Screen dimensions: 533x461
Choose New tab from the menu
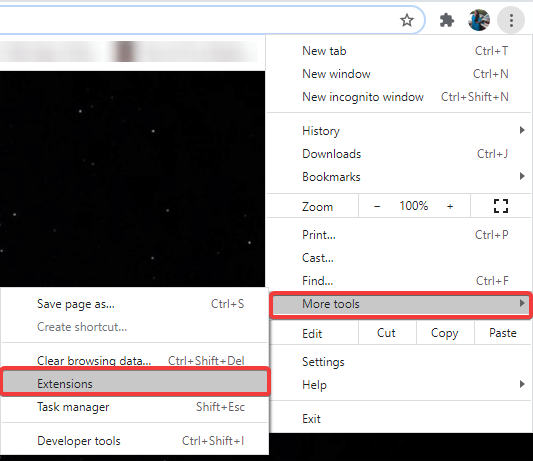pos(400,51)
